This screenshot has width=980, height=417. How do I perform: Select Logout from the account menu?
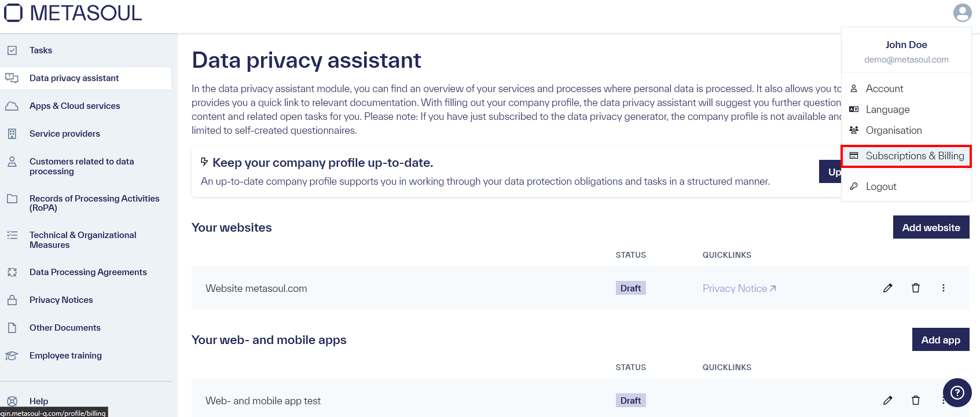tap(881, 186)
